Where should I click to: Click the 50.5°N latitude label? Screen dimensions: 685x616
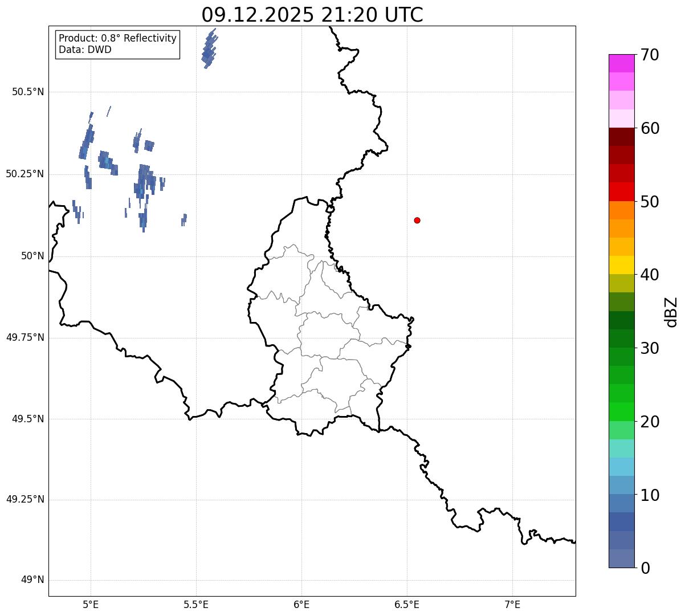point(28,92)
